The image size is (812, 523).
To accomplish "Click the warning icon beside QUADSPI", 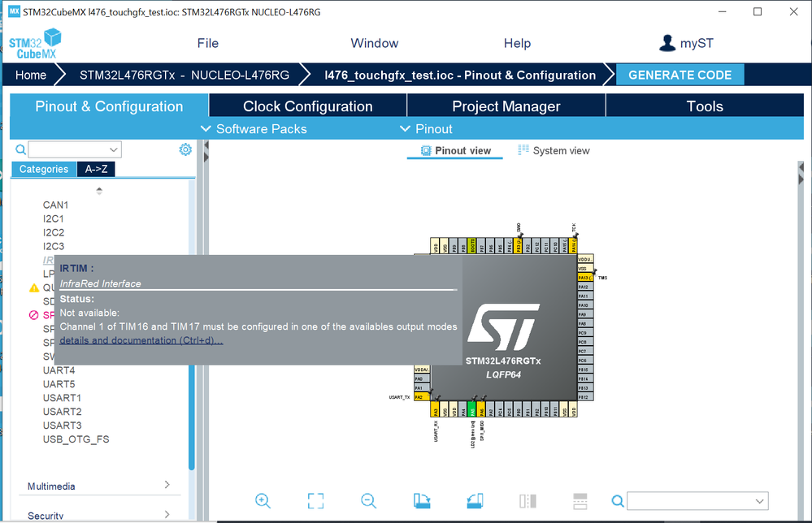I will 34,287.
